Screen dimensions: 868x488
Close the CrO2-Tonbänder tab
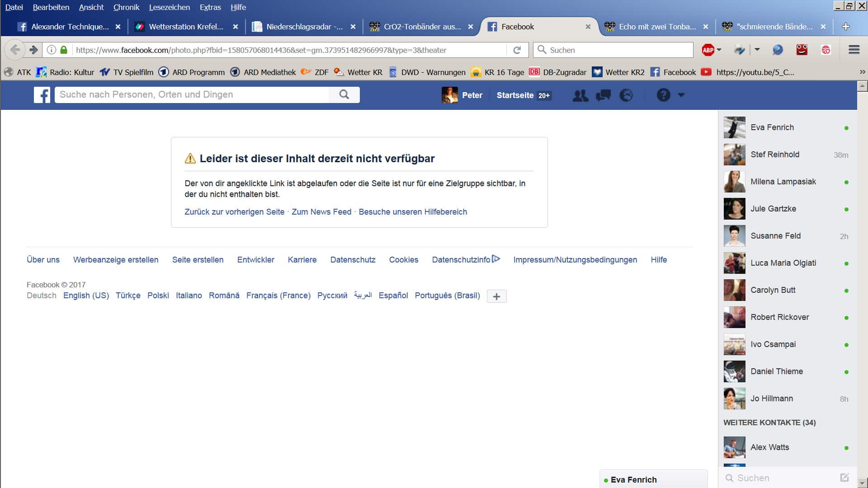click(470, 27)
